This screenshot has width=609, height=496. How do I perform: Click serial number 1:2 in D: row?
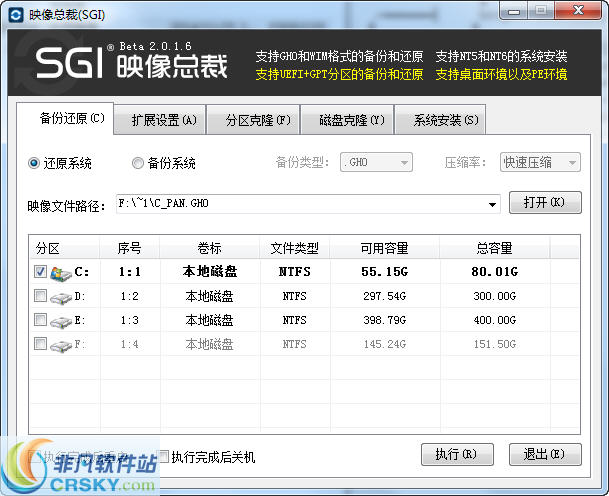[130, 296]
